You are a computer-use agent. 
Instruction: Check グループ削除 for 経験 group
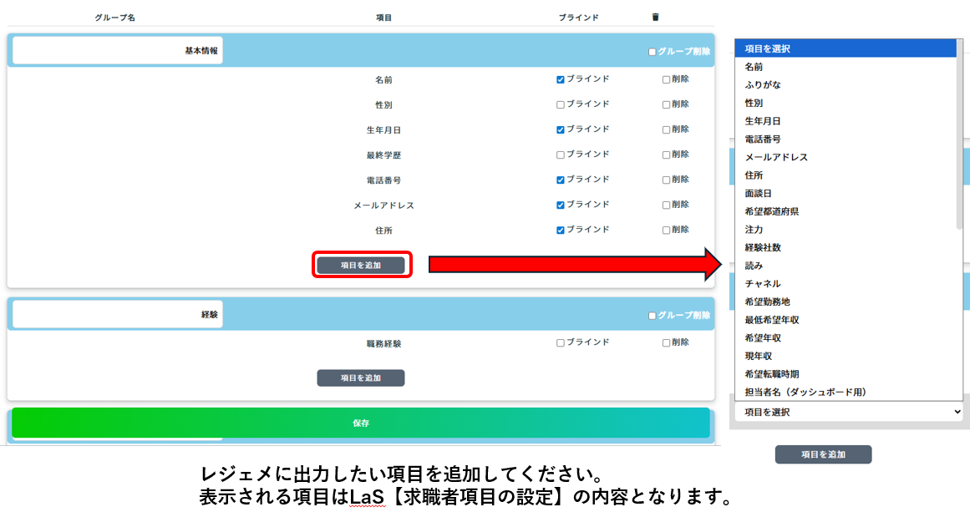click(652, 316)
